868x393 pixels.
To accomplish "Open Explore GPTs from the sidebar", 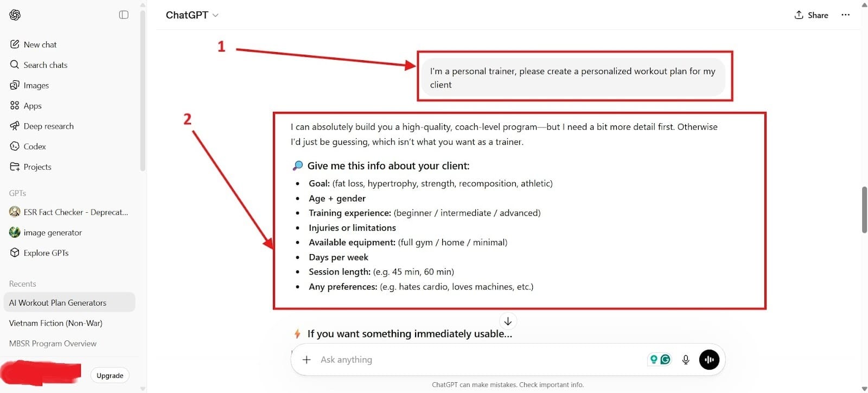I will click(x=46, y=252).
